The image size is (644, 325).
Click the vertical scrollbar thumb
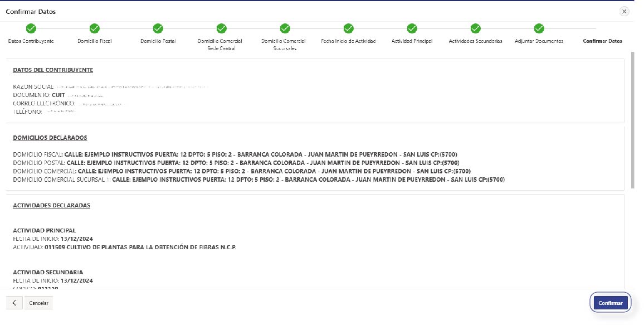point(632,120)
